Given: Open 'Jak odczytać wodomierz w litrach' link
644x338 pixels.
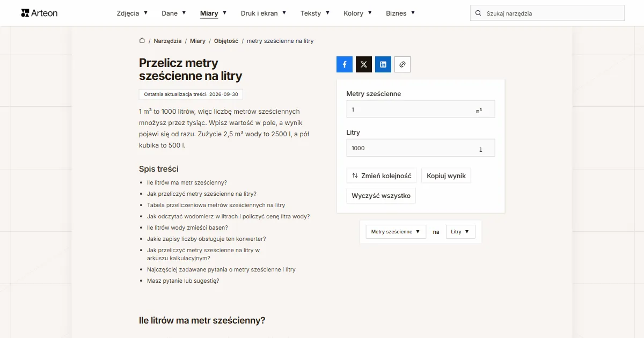Looking at the screenshot, I should click(228, 216).
